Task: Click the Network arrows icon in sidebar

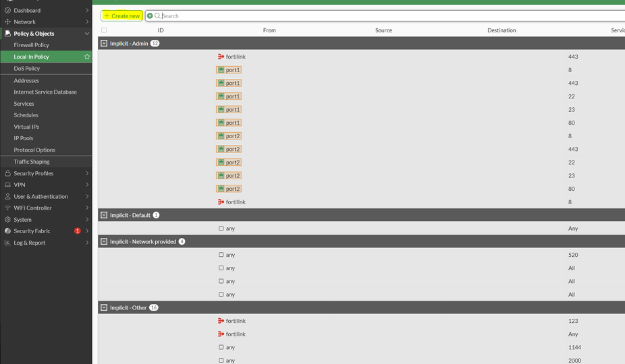Action: [x=7, y=22]
